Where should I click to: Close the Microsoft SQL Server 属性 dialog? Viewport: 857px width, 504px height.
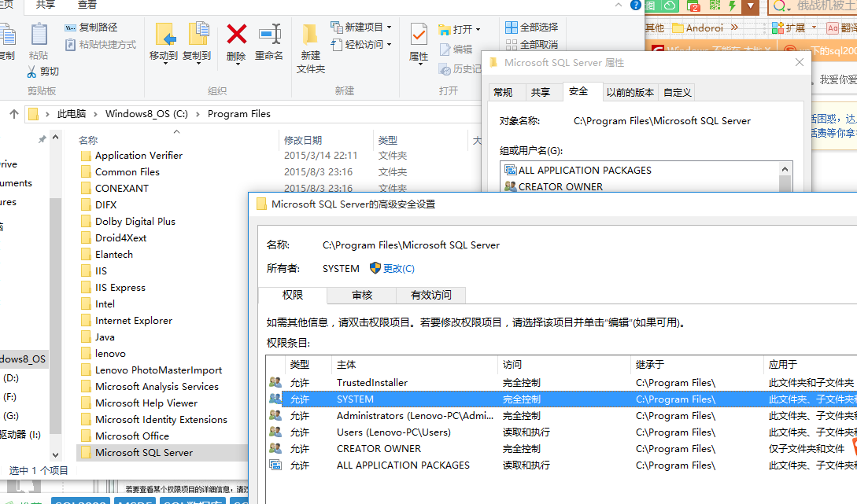point(799,62)
